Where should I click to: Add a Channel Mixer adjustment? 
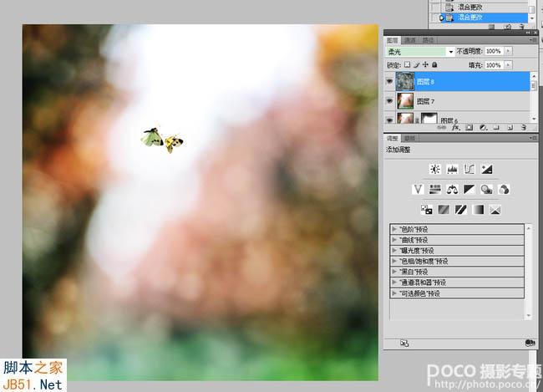pyautogui.click(x=504, y=189)
